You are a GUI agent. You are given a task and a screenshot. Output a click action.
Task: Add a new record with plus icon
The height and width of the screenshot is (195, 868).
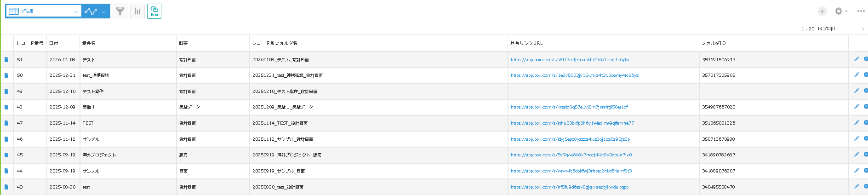point(822,11)
